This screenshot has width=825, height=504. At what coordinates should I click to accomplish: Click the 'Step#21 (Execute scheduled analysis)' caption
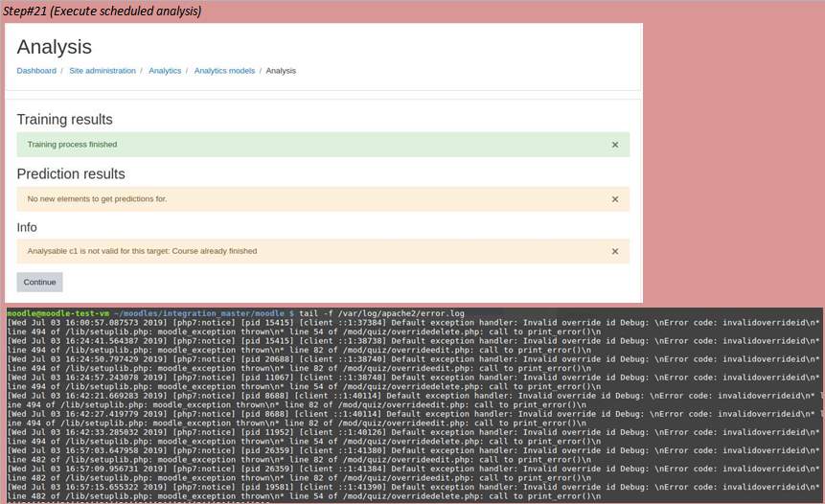click(x=103, y=11)
